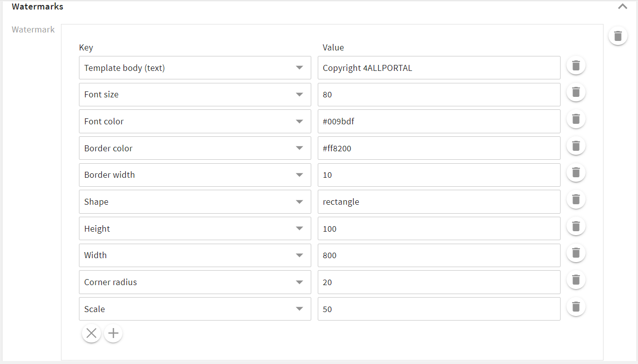This screenshot has height=364, width=638.
Task: Delete the Template body (text) row
Action: [x=576, y=65]
